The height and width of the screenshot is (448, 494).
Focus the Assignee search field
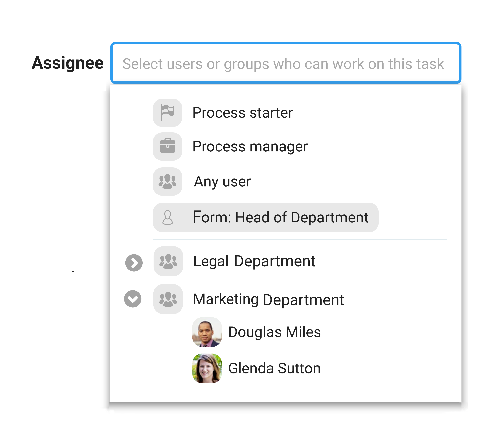click(x=285, y=63)
